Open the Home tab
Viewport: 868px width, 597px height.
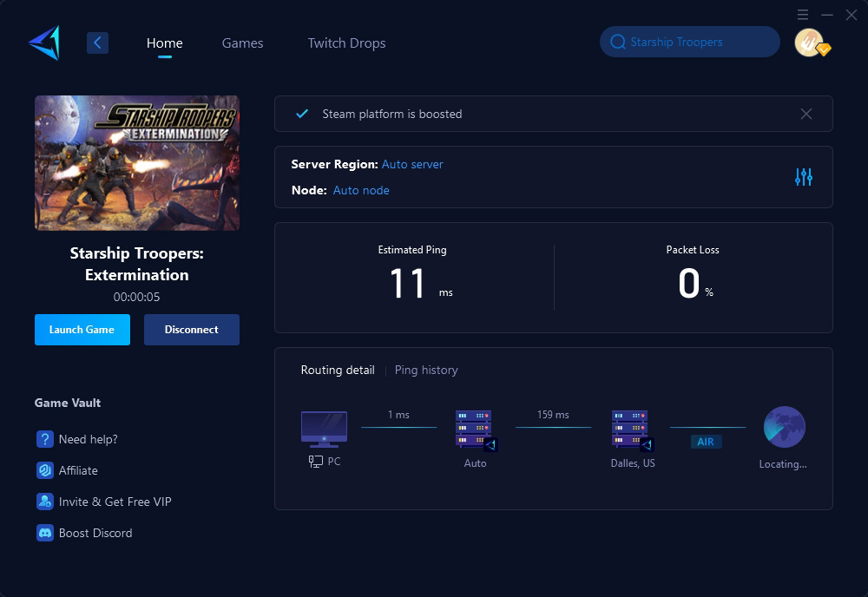tap(164, 43)
